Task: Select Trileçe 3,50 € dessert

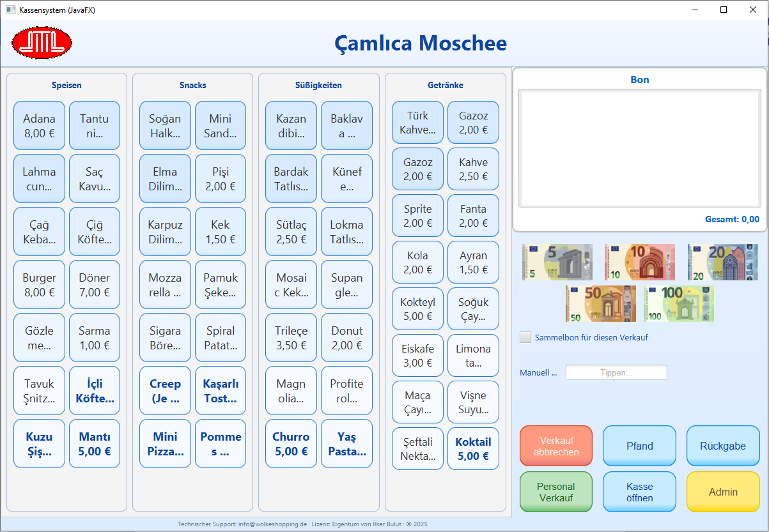Action: click(x=291, y=338)
